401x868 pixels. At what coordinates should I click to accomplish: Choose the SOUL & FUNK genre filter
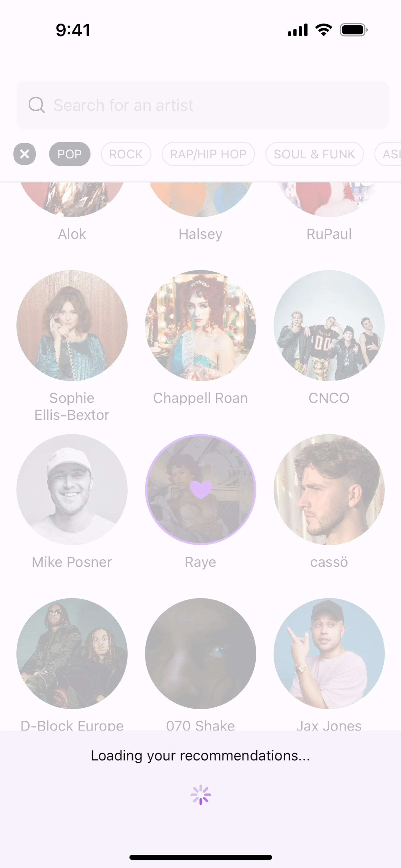315,154
